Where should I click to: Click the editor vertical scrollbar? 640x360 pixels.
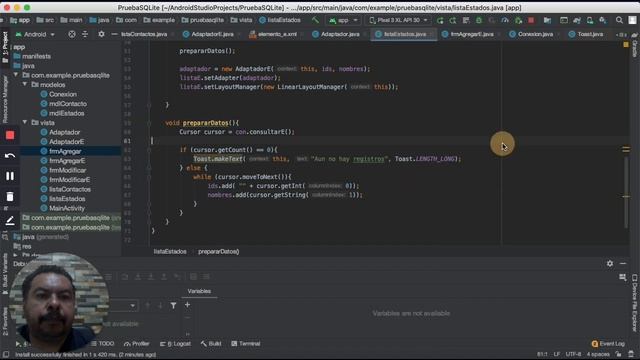pyautogui.click(x=626, y=192)
